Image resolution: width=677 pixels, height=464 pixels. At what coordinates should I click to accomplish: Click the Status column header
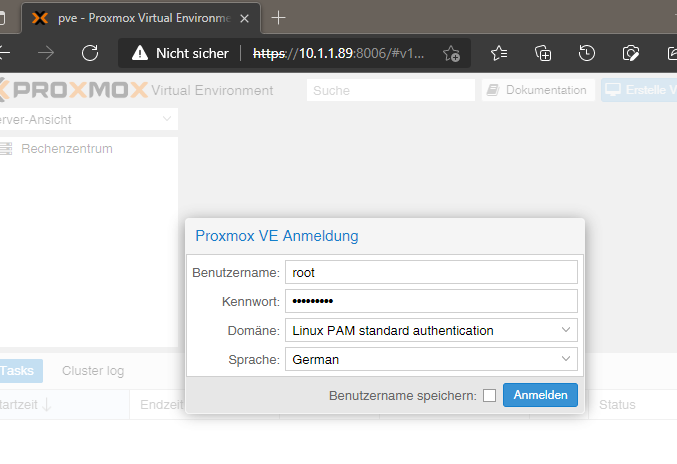[617, 404]
